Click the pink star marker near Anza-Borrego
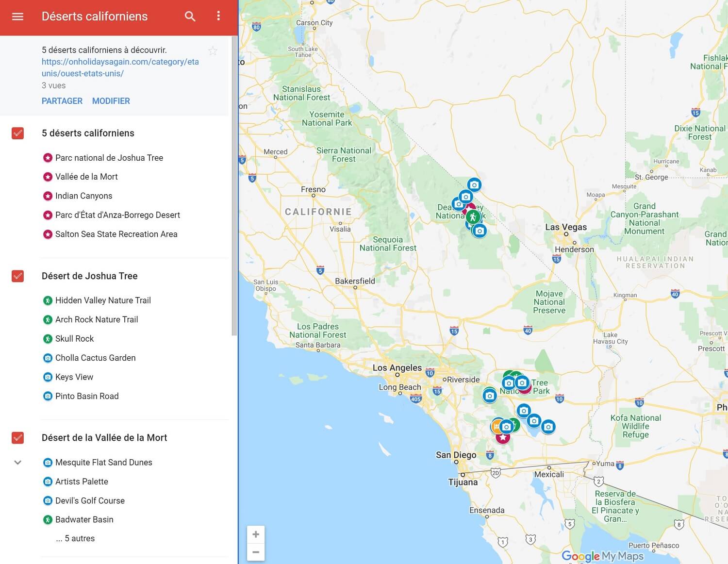This screenshot has width=728, height=564. point(503,437)
